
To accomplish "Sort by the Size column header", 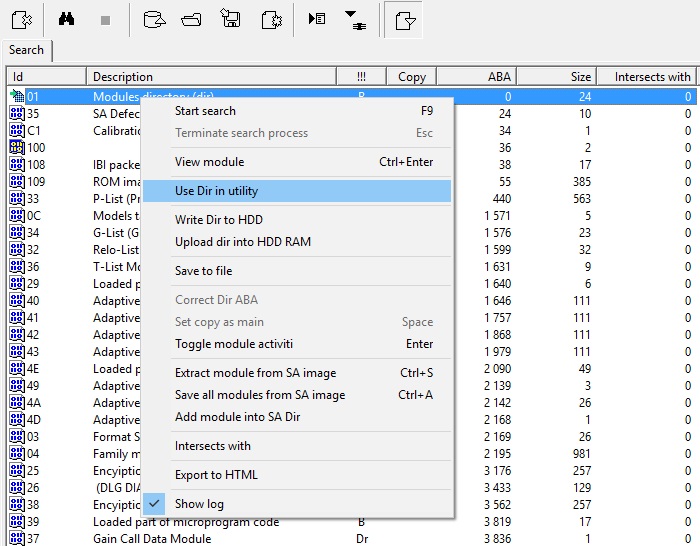I will pos(556,77).
